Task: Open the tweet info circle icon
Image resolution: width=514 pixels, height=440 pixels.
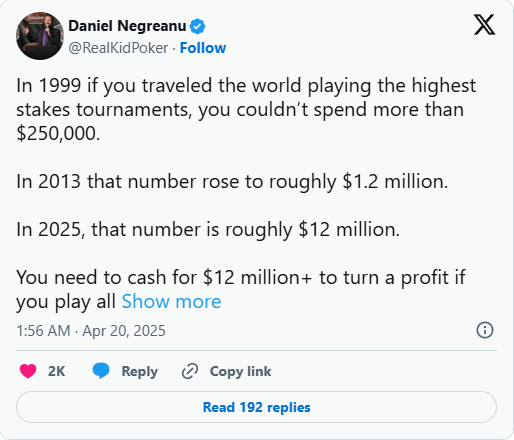Action: (485, 330)
